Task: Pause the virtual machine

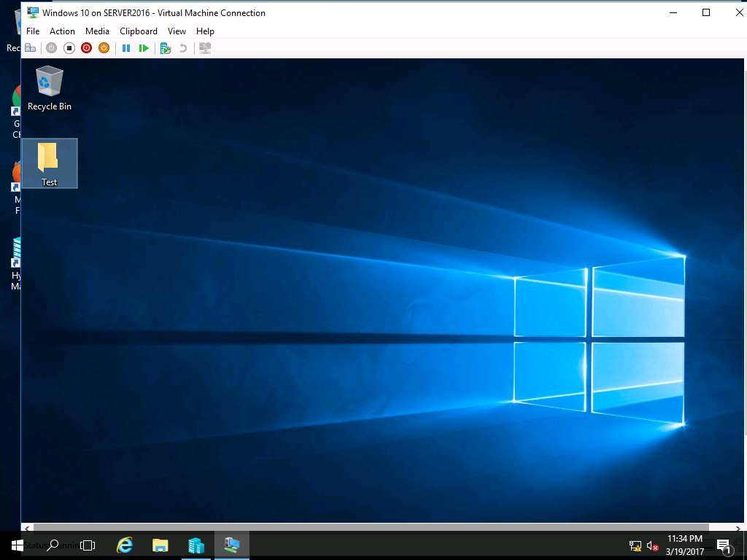Action: coord(126,48)
